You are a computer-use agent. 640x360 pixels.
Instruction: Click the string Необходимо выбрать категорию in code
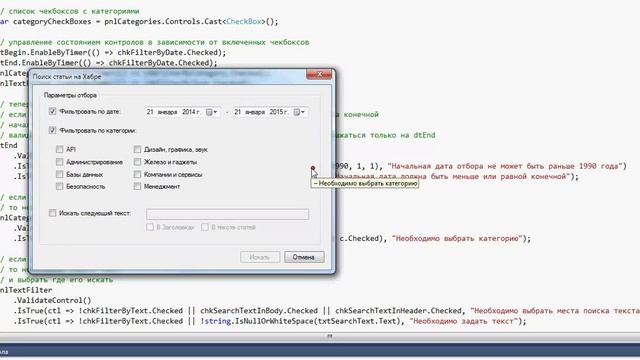[x=457, y=238]
